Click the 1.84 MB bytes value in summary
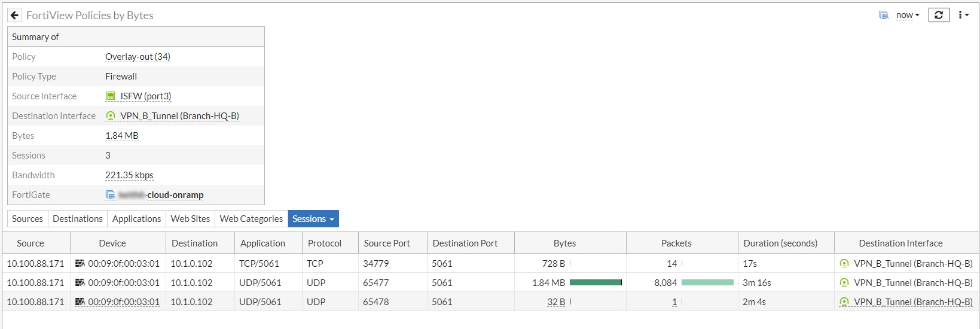Screen dimensions: 980x329 click(x=122, y=136)
